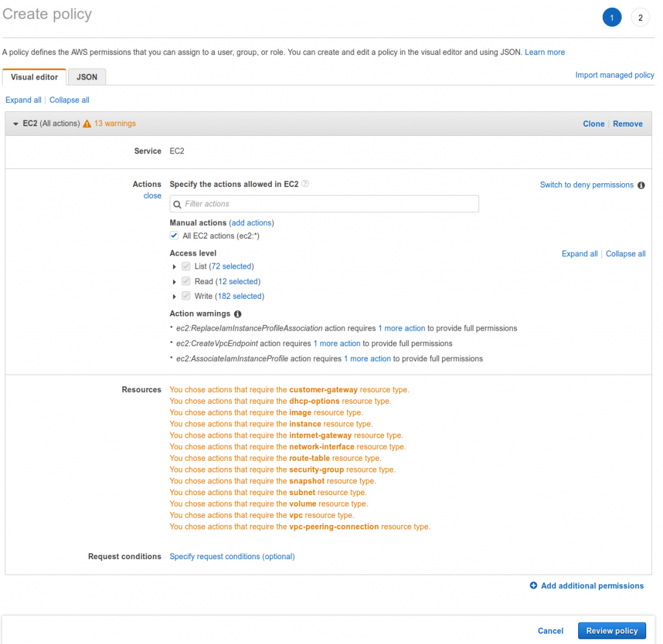This screenshot has width=663, height=644.
Task: Switch to the JSON tab
Action: pyautogui.click(x=87, y=77)
